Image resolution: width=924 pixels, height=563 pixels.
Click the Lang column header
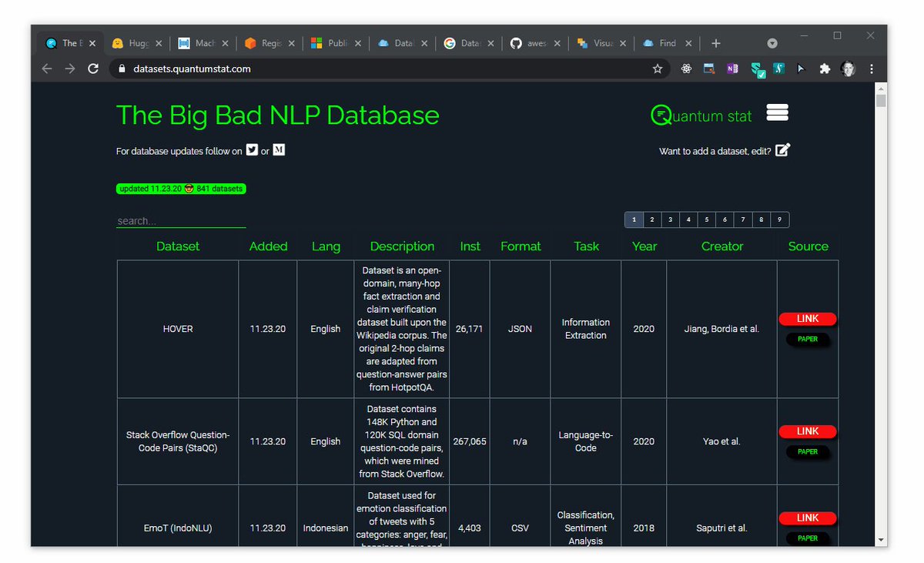pyautogui.click(x=326, y=246)
